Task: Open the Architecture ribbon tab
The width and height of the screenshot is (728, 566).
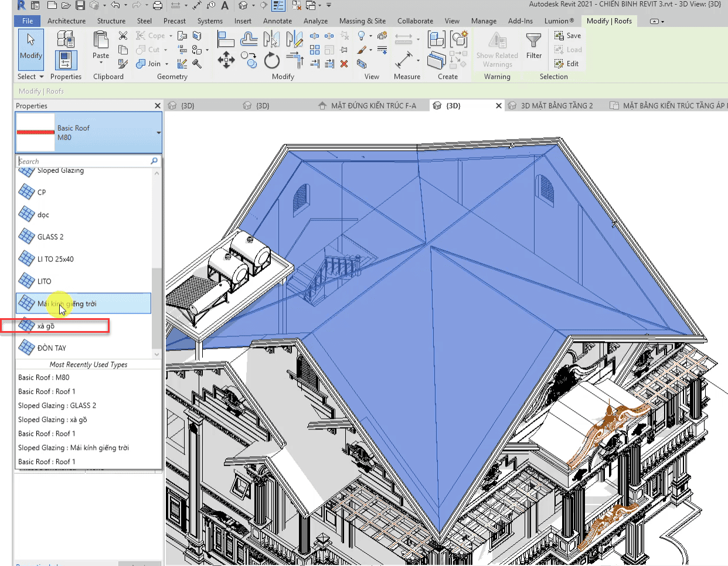Action: pos(66,21)
